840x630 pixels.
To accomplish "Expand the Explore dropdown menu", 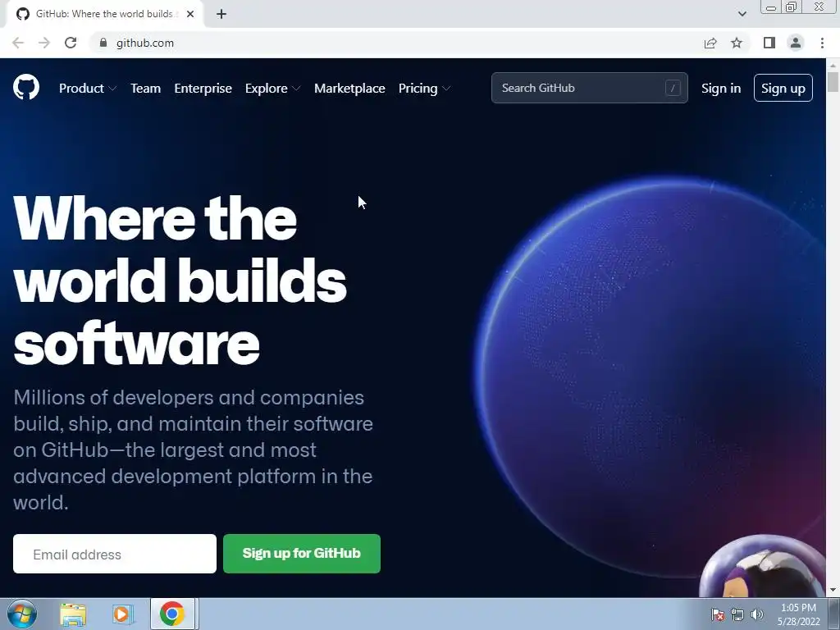I will pyautogui.click(x=272, y=89).
